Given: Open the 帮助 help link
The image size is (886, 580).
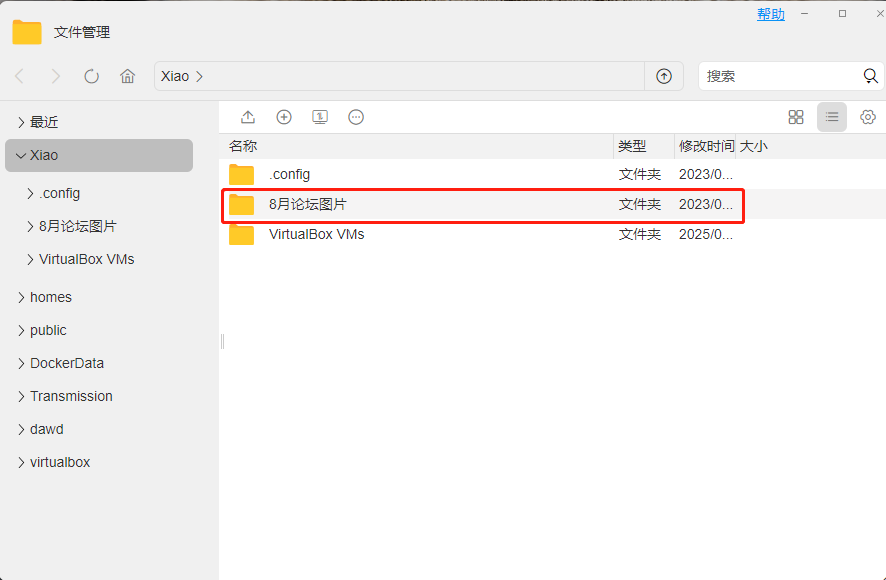Looking at the screenshot, I should [x=771, y=15].
